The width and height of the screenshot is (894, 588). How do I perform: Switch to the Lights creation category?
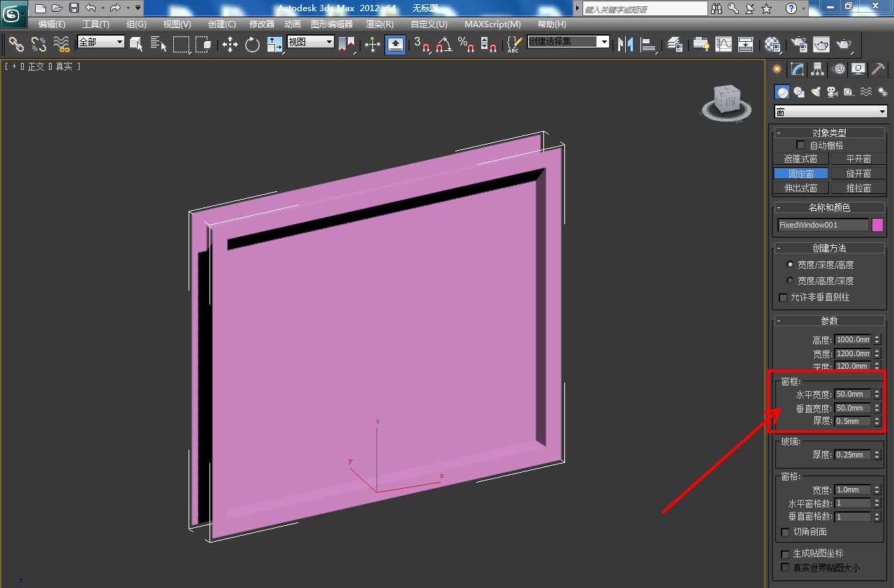coord(815,92)
